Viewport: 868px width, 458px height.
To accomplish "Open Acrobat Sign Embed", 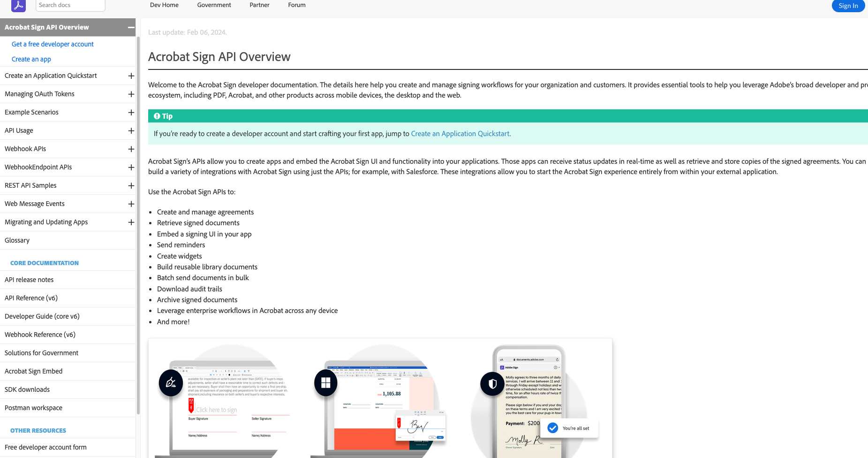I will click(x=33, y=371).
